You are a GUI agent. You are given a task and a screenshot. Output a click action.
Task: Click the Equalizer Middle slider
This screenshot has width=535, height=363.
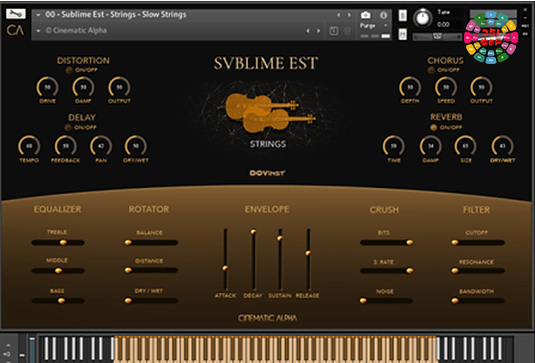tap(58, 271)
